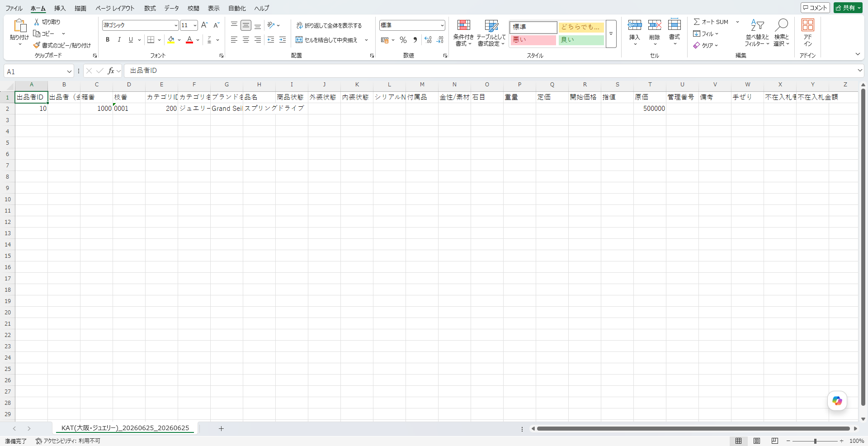Select the 良い (Good) cell style
Screen dimensions: 868x446
581,40
